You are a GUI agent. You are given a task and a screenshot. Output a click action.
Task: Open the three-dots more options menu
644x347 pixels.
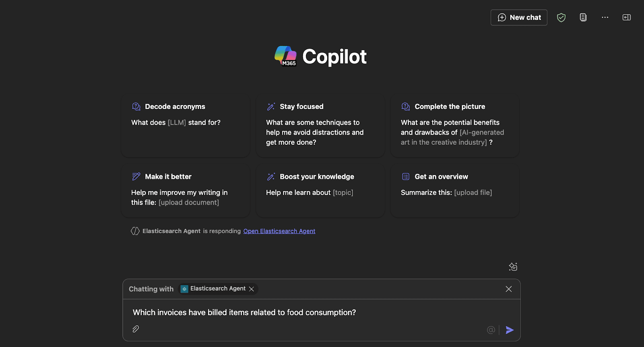605,17
